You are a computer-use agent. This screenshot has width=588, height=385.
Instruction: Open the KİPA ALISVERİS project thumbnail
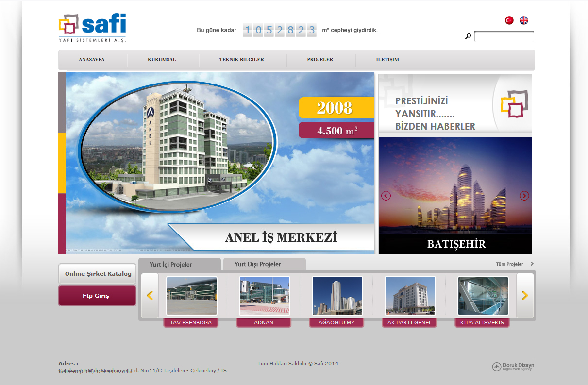coord(483,296)
